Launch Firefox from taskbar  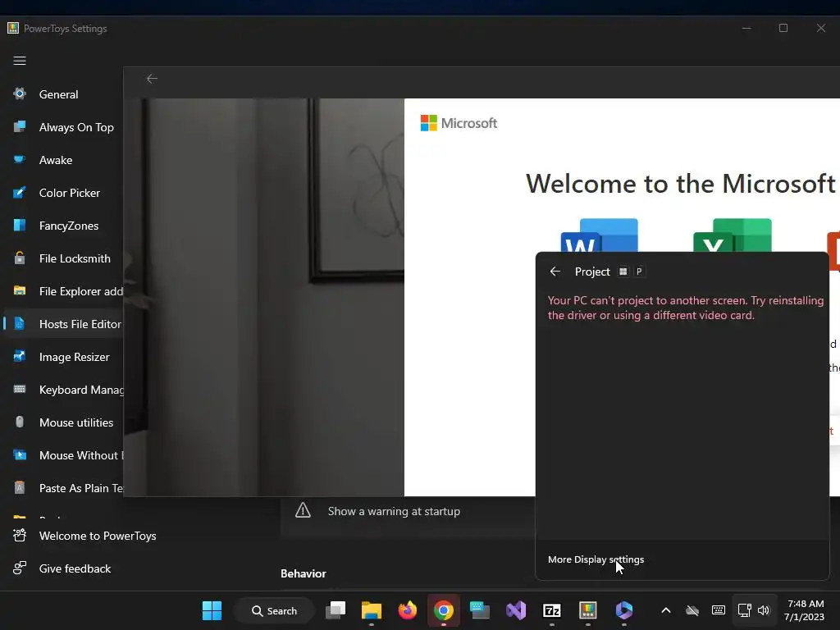point(408,610)
